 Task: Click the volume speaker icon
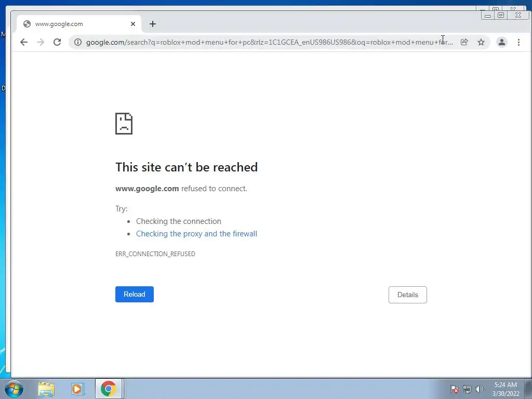coord(479,389)
